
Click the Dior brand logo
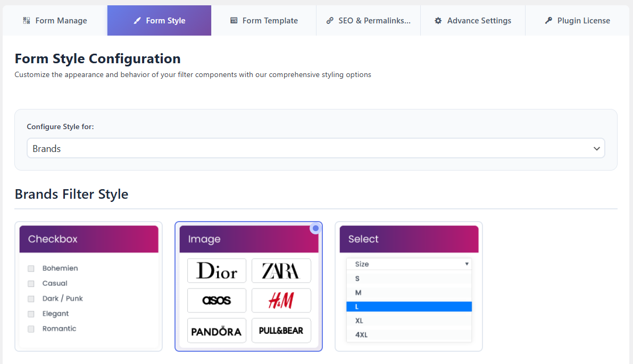coord(217,270)
